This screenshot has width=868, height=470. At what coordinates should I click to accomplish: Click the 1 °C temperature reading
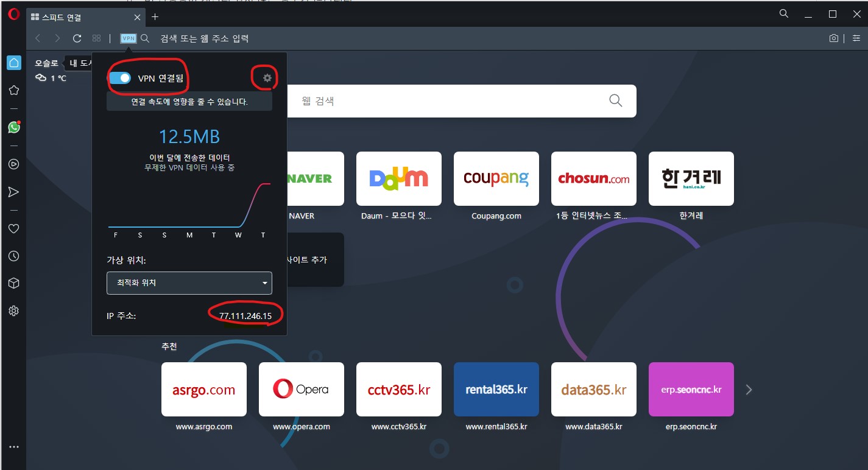58,78
